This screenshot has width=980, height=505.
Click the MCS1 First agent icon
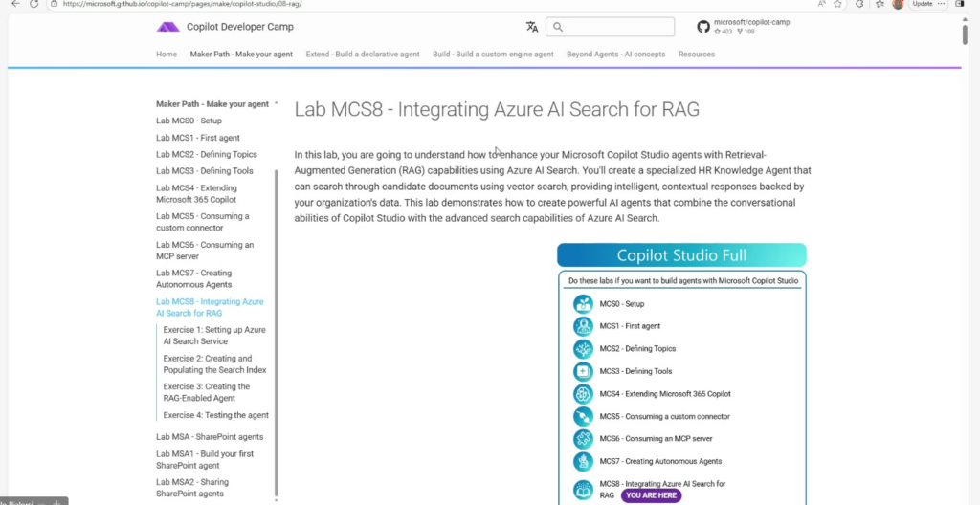tap(583, 326)
